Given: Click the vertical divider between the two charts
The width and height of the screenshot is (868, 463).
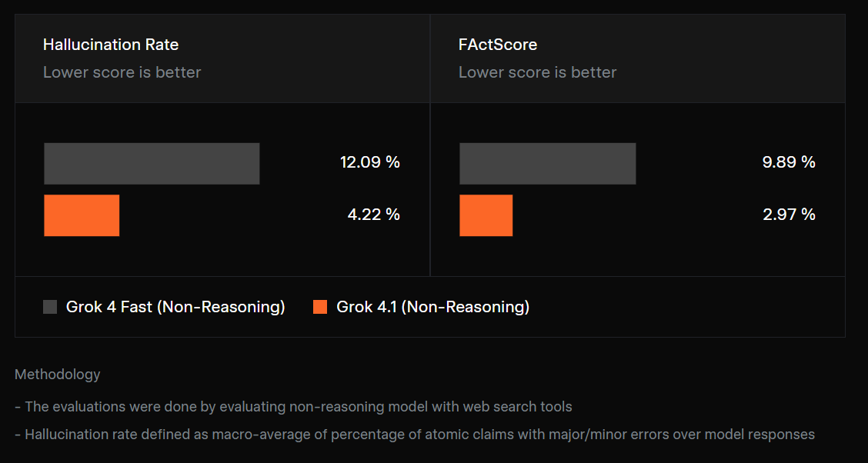Looking at the screenshot, I should 430,188.
